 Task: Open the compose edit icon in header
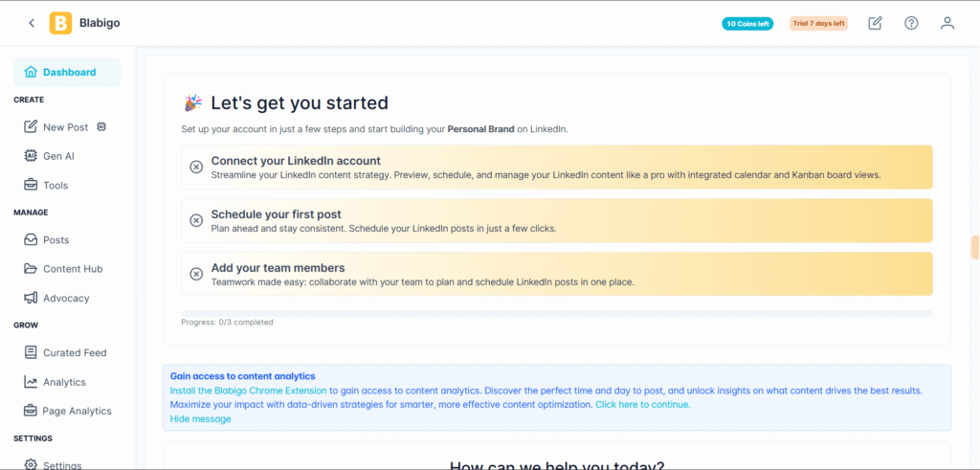pyautogui.click(x=875, y=23)
